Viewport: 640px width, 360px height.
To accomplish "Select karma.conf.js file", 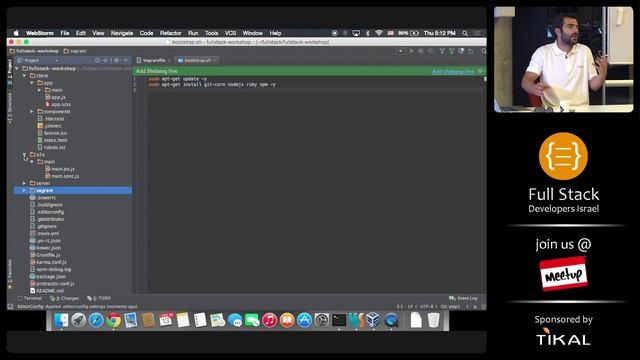I will [x=48, y=262].
